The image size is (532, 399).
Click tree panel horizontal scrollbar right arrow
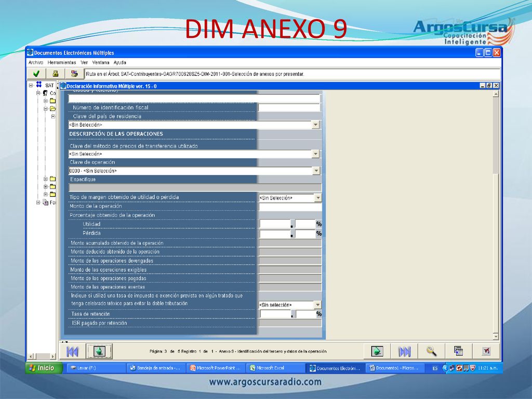52,356
